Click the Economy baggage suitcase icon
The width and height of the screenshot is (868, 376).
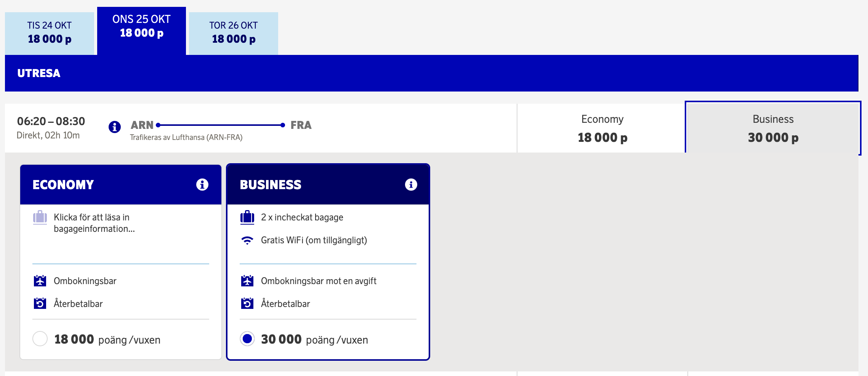(x=40, y=217)
